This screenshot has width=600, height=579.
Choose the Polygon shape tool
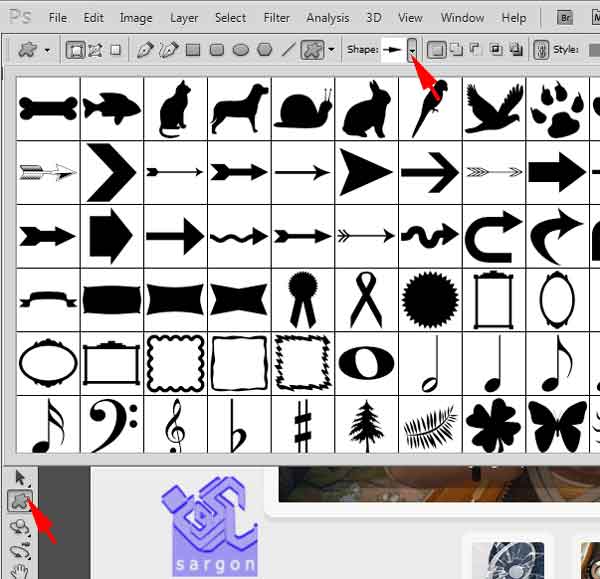[x=264, y=49]
